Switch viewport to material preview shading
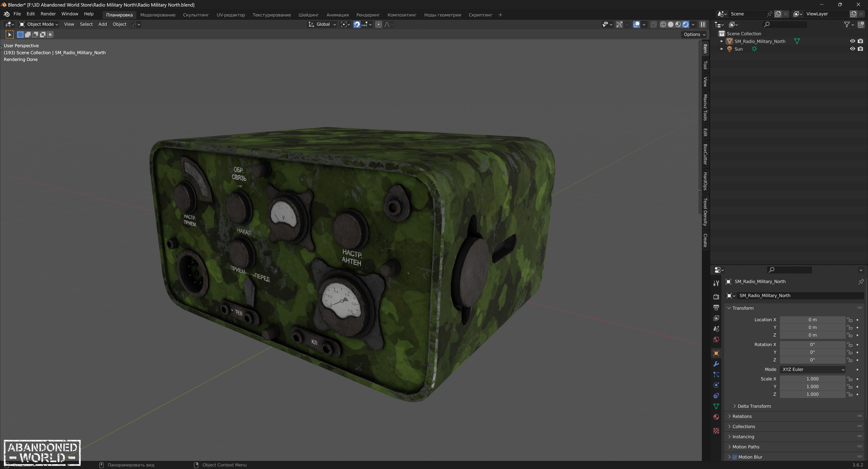 [x=678, y=24]
